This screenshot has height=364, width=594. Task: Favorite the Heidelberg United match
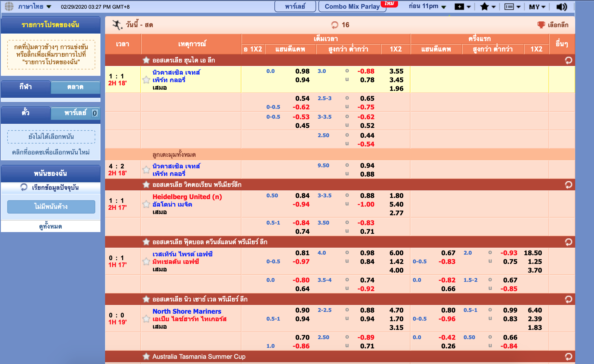click(146, 204)
